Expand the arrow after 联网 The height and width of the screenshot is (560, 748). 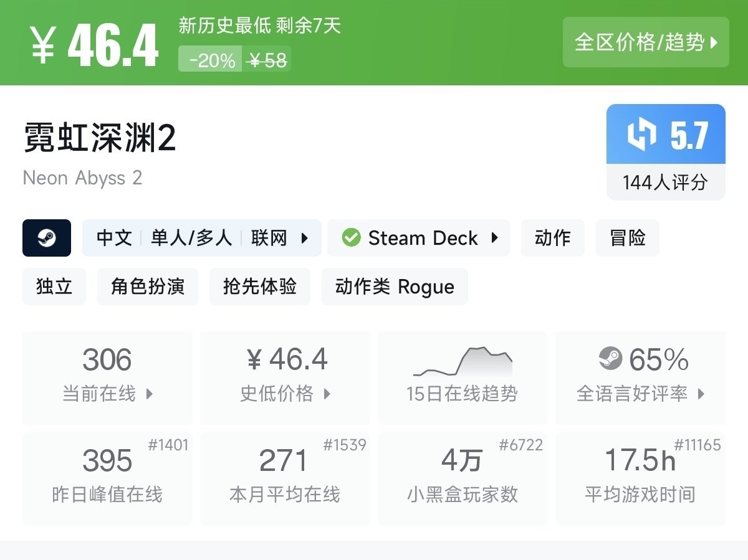(x=305, y=238)
